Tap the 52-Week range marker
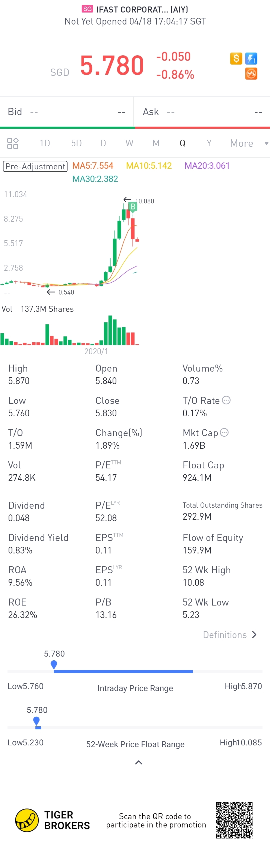This screenshot has width=270, height=868. pos(37,721)
